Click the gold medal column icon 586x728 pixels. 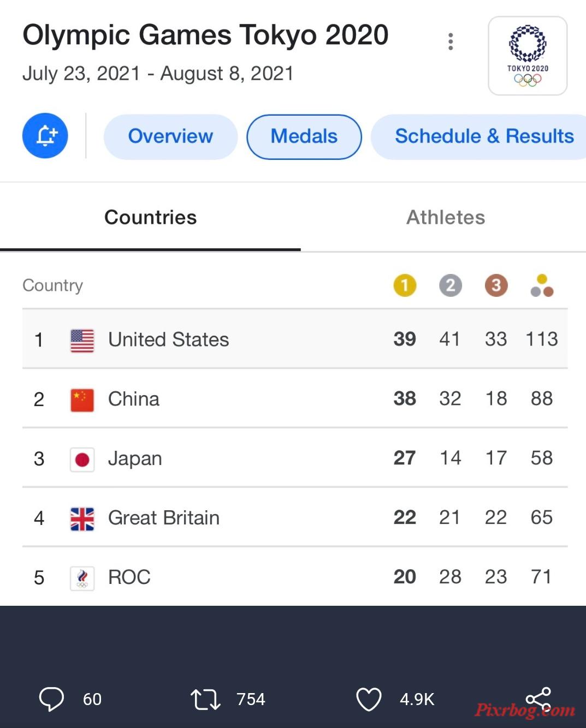405,285
